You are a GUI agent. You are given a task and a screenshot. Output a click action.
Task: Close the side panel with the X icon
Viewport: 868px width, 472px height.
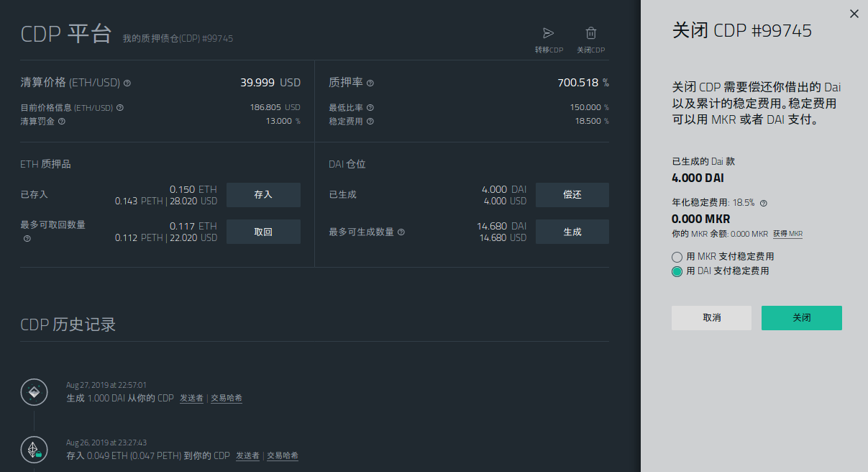click(854, 14)
